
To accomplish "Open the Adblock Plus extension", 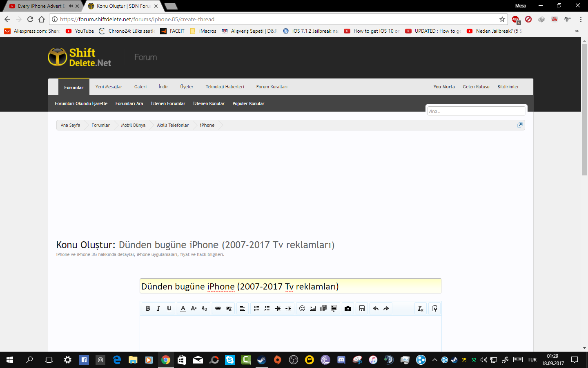I will click(516, 19).
